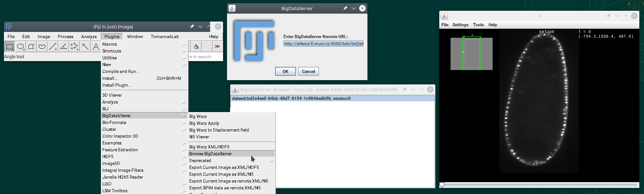This screenshot has height=194, width=644.
Task: Expand the Shortcuts submenu
Action: (x=144, y=51)
